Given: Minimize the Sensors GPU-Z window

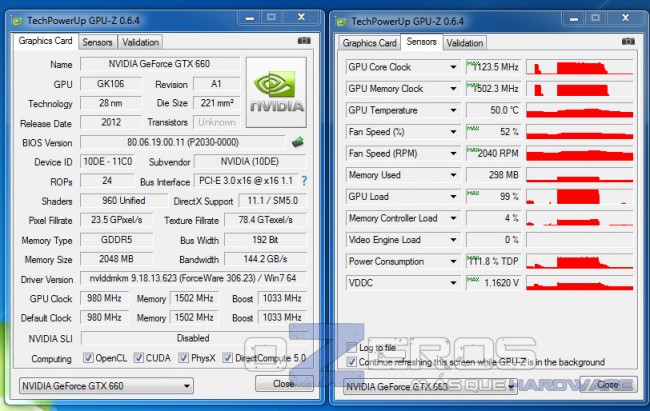Looking at the screenshot, I should click(x=574, y=18).
